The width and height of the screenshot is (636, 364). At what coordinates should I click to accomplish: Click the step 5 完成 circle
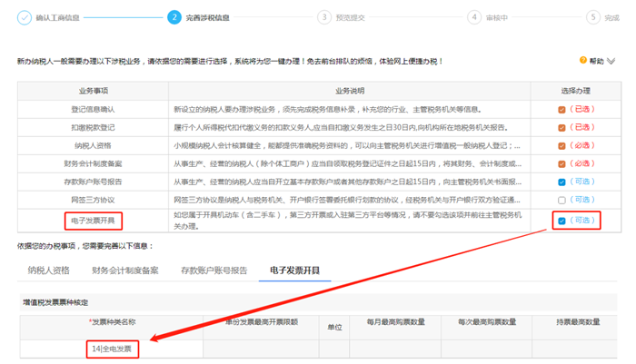pyautogui.click(x=592, y=17)
